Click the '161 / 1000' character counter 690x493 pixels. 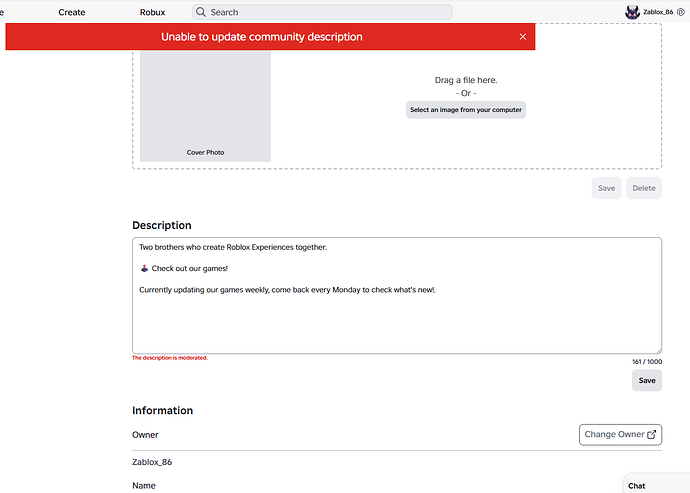click(647, 361)
